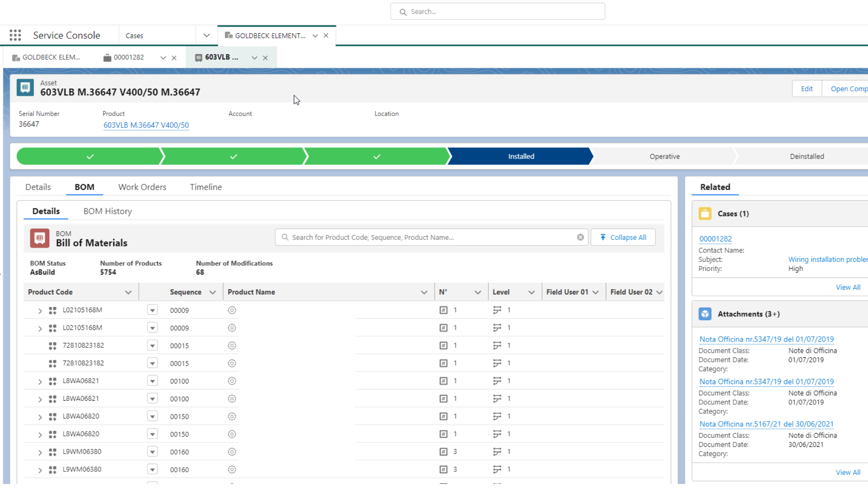Screen dimensions: 868x488
Task: Clear the BOM search field with X icon
Action: pos(580,237)
